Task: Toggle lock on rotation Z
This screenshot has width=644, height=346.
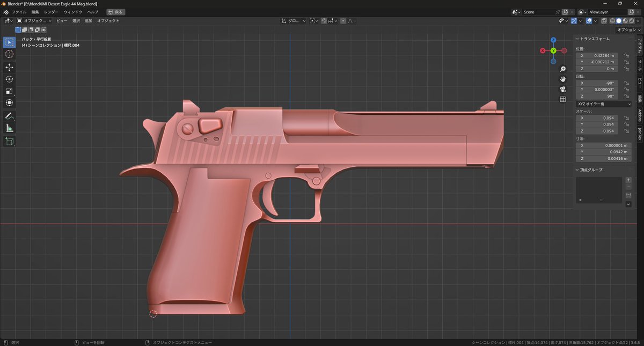Action: tap(627, 97)
